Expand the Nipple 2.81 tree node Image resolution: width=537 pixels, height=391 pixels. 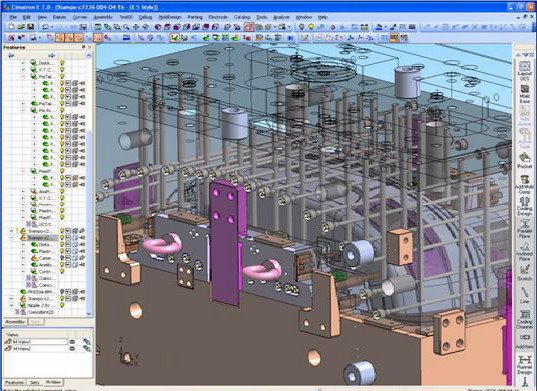(x=12, y=305)
